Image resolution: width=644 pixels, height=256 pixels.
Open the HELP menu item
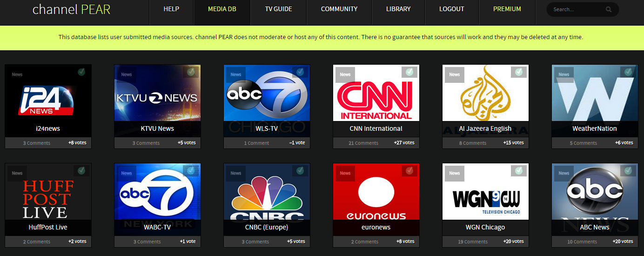(171, 9)
